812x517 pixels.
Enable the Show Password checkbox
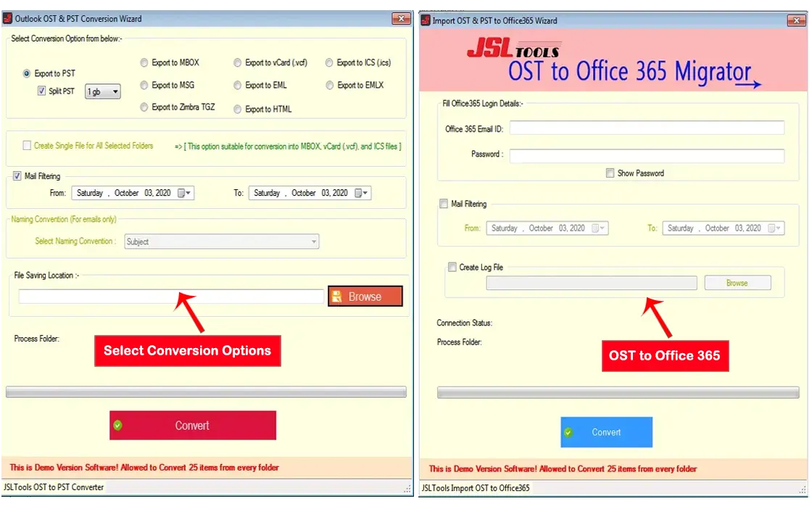[x=610, y=173]
